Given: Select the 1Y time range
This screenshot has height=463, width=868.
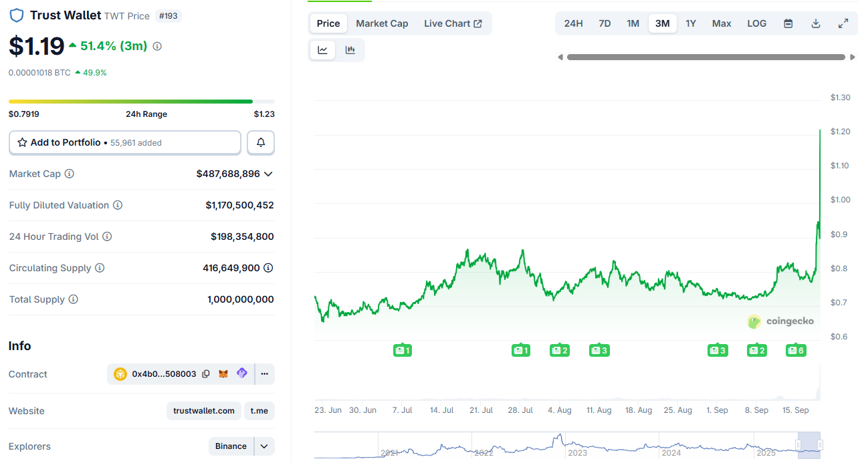Looking at the screenshot, I should 691,23.
